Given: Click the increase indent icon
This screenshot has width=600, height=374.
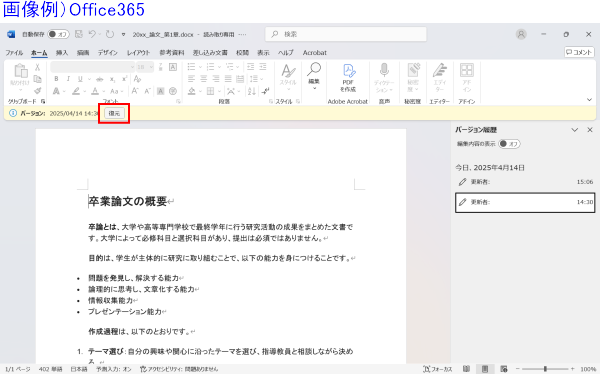Looking at the screenshot, I should (263, 67).
